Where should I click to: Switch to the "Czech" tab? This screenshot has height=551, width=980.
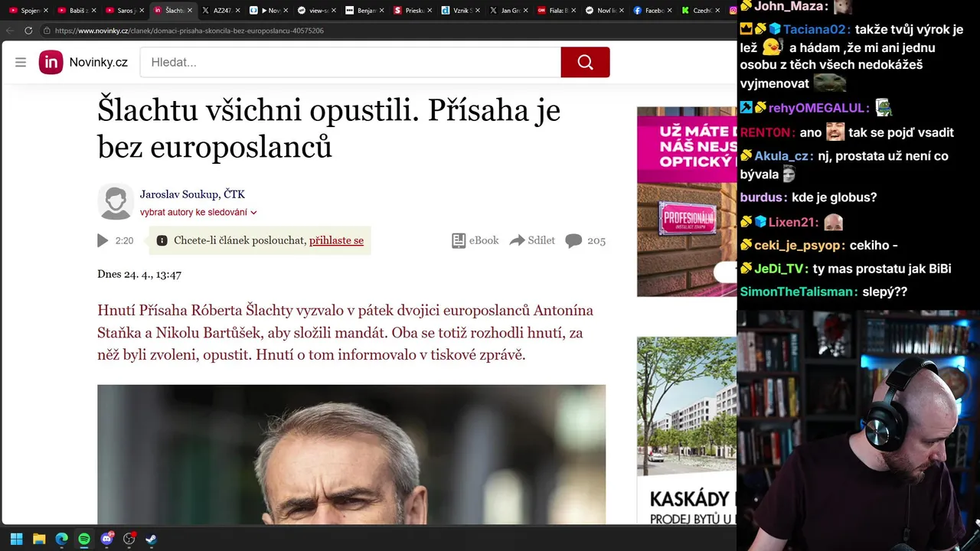tap(699, 11)
